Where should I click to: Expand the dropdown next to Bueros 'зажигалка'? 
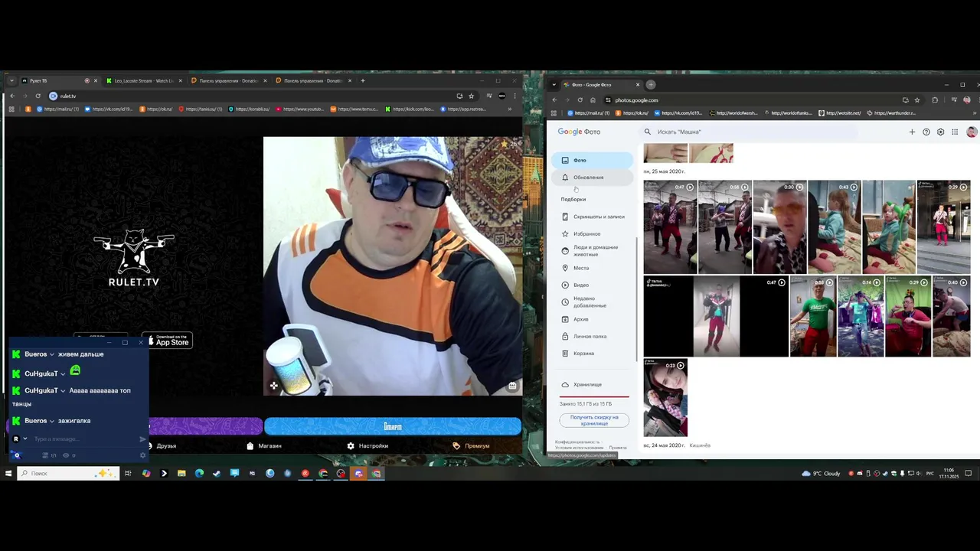coord(52,421)
